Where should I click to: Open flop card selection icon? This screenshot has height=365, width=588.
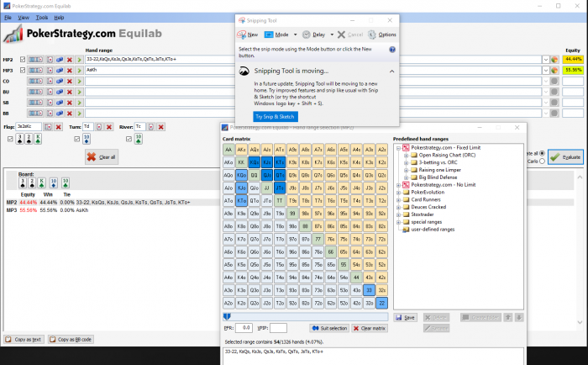coord(48,127)
